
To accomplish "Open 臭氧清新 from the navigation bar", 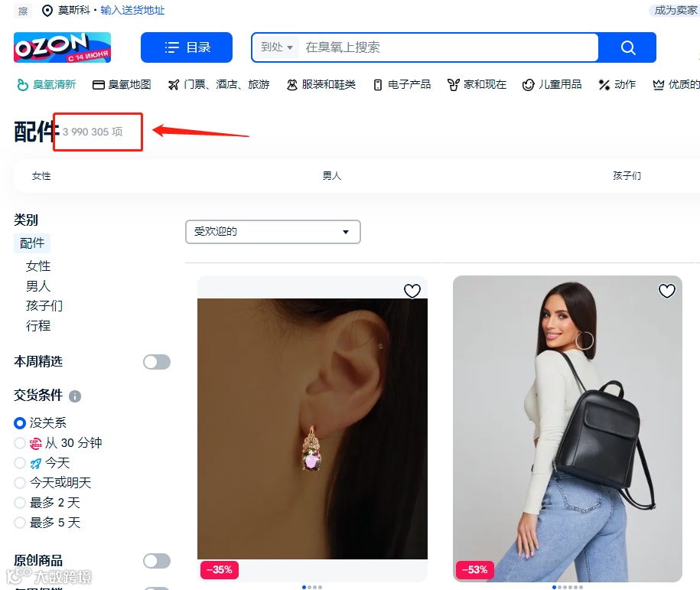I will click(47, 84).
